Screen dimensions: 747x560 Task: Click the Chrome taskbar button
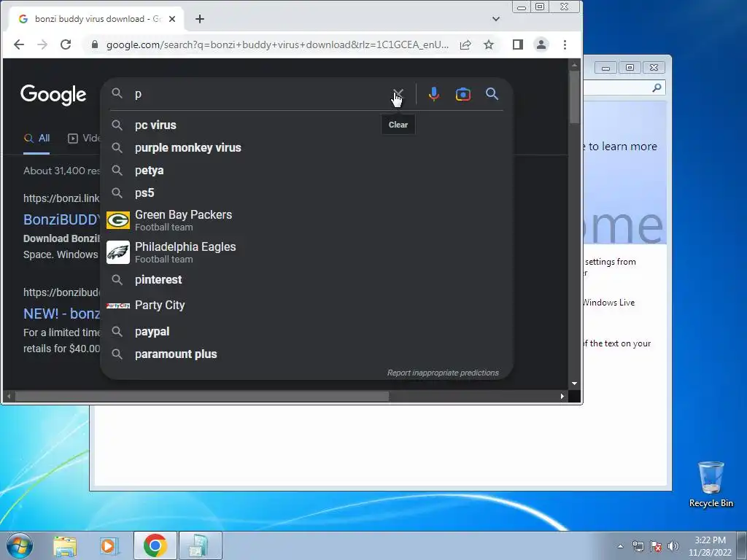155,545
